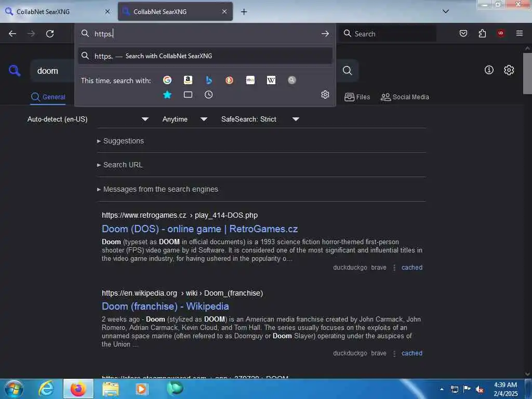Close the first CollabNet SearXNG tab
Image resolution: width=532 pixels, height=399 pixels.
click(108, 11)
